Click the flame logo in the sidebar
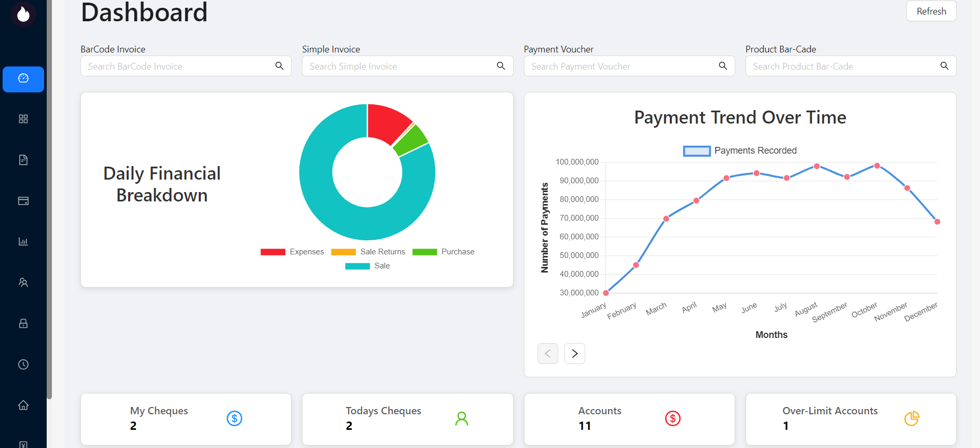This screenshot has width=980, height=448. click(x=23, y=14)
